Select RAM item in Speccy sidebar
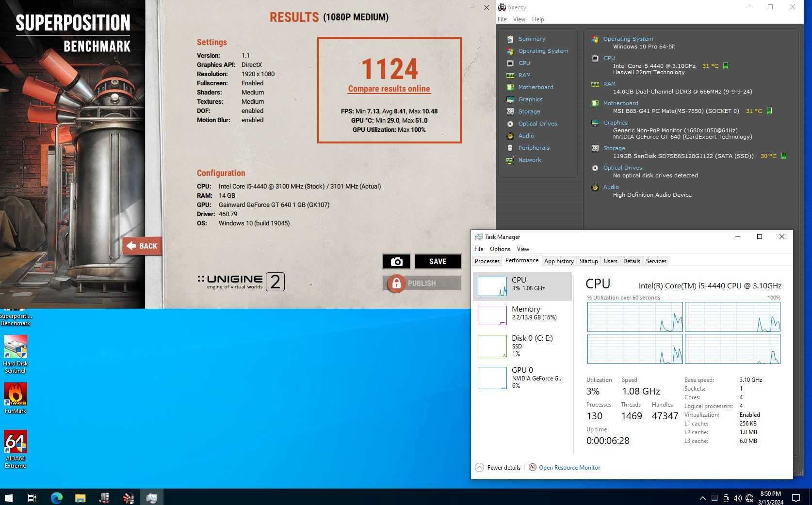Screen dimensions: 812x505 (x=524, y=75)
